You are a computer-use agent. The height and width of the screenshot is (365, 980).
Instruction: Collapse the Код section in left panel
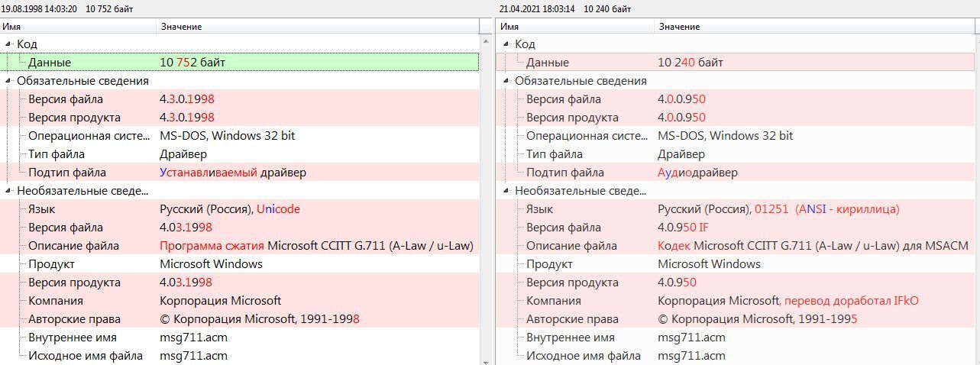[8, 44]
